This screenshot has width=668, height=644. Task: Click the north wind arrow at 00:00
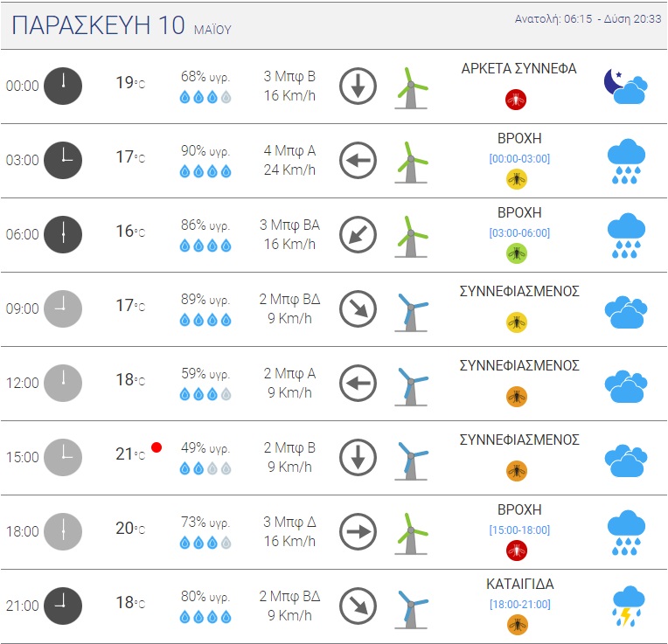coord(358,87)
